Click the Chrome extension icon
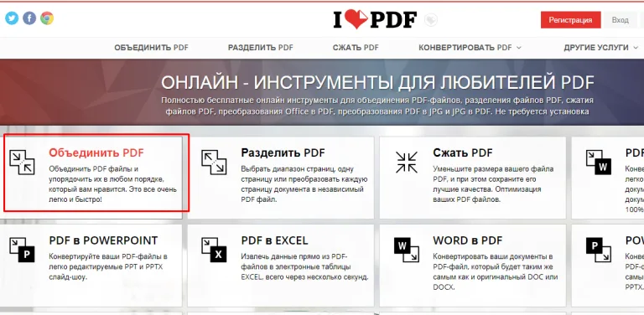This screenshot has width=644, height=315. tap(47, 18)
